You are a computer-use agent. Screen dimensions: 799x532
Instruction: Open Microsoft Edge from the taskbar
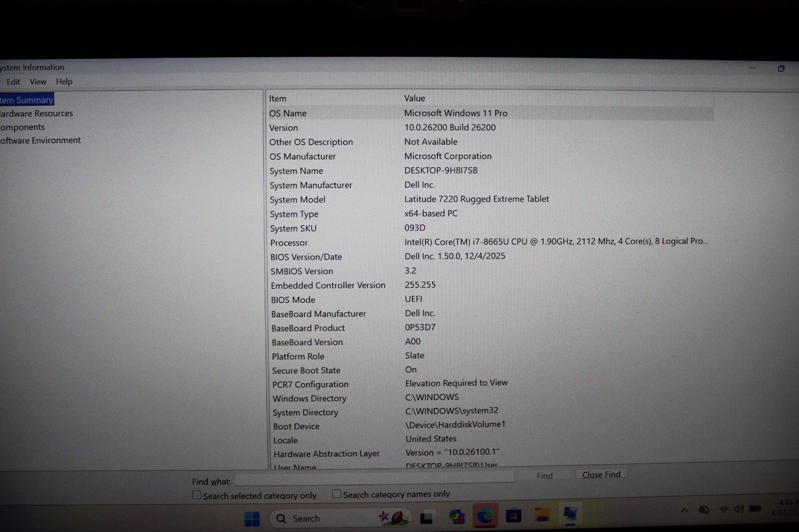point(484,516)
